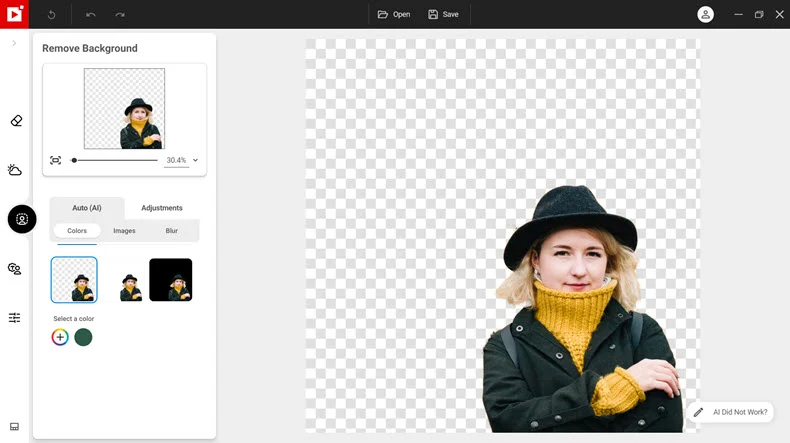Select the Remove Background portrait tool
The height and width of the screenshot is (443, 790).
point(22,219)
